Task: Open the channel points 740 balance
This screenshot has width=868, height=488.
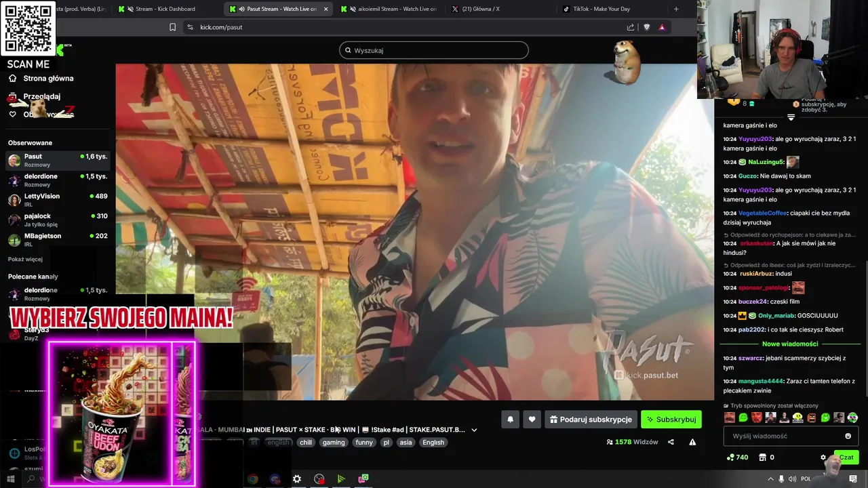Action: (737, 457)
